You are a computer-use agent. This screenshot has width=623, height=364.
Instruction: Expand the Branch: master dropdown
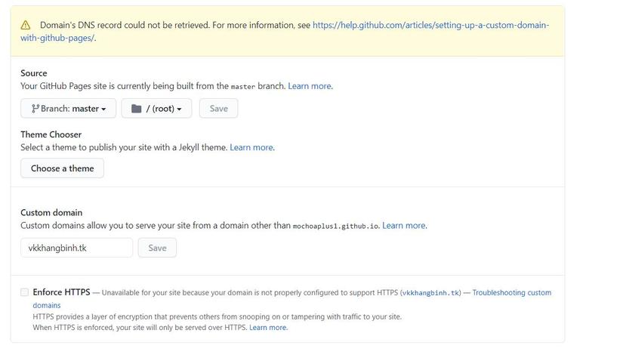69,109
